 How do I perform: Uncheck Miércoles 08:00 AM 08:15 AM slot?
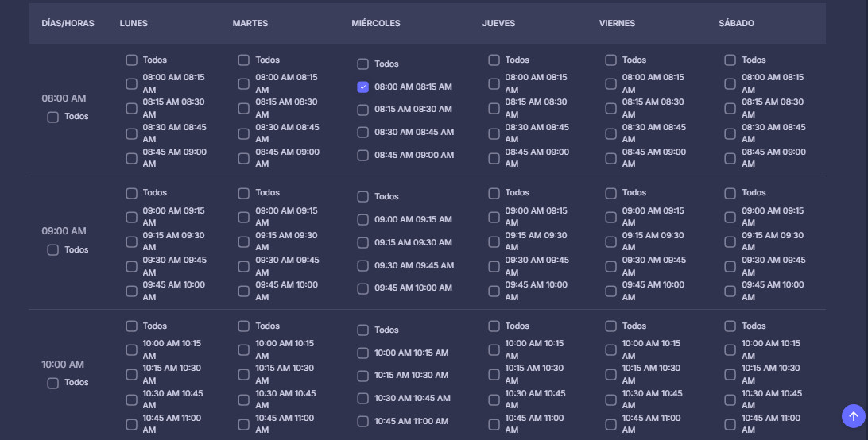[x=363, y=87]
